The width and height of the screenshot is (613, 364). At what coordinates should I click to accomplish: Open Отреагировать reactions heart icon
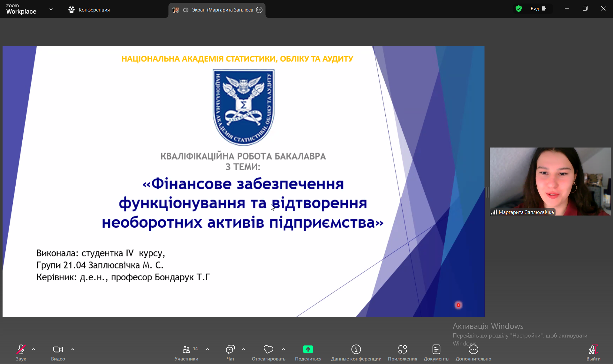coord(268,350)
